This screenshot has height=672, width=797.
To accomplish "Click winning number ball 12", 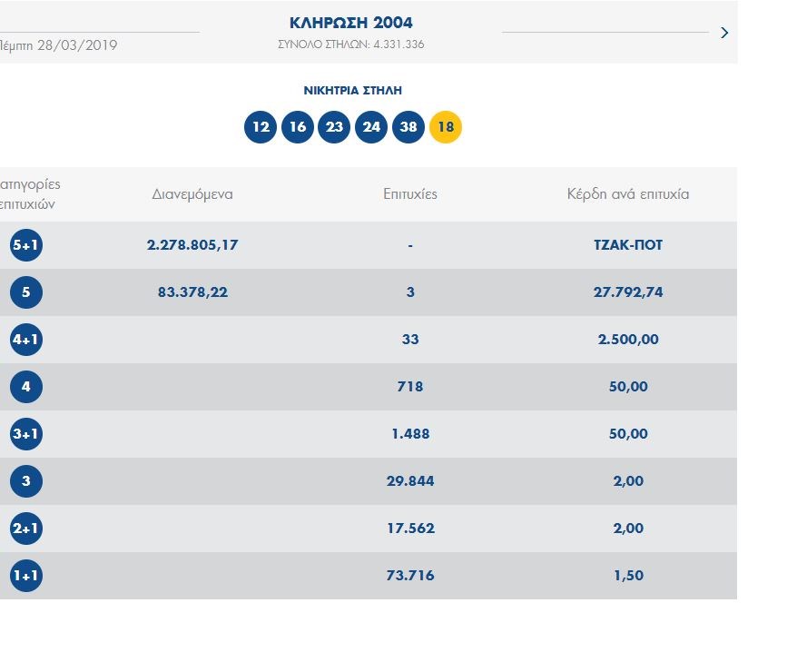I will pos(261,127).
